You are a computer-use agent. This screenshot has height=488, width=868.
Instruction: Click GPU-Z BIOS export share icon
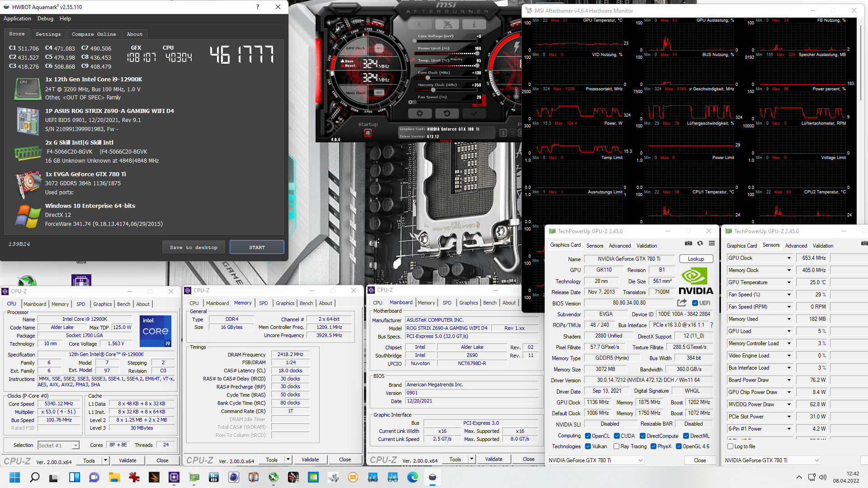[682, 303]
